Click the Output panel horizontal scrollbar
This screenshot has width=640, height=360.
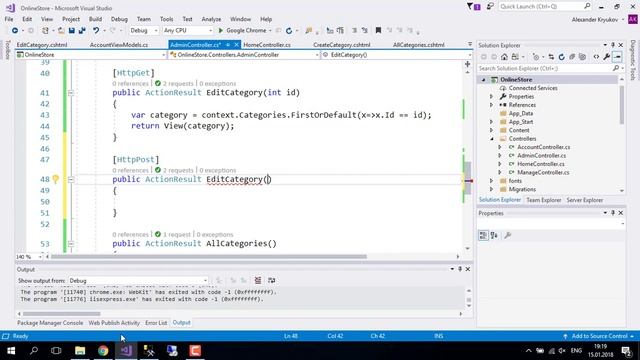pos(61,314)
